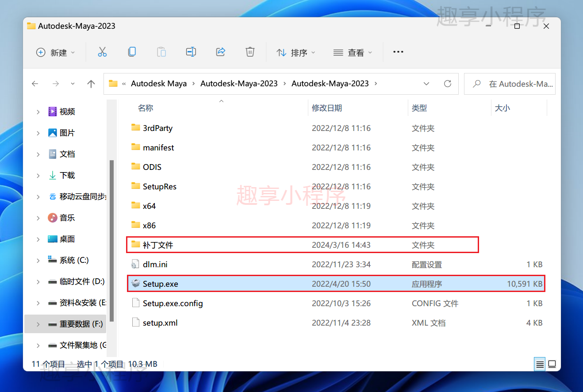The image size is (583, 392).
Task: Select 桌面 in navigation pane
Action: (x=67, y=239)
